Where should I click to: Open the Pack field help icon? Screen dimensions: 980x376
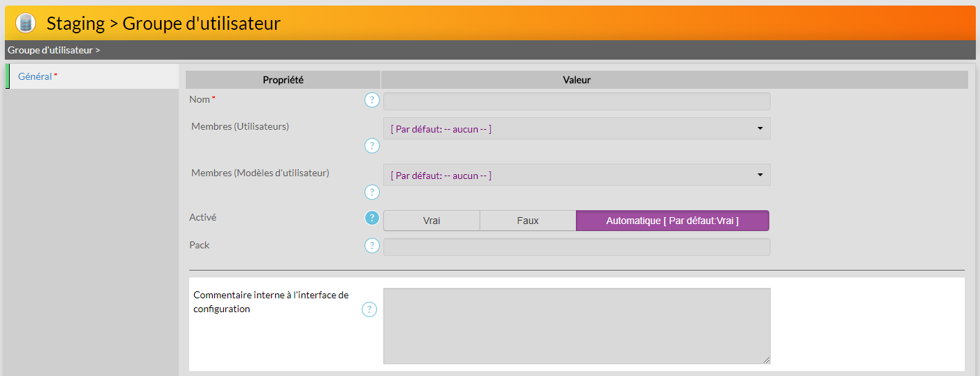tap(372, 246)
